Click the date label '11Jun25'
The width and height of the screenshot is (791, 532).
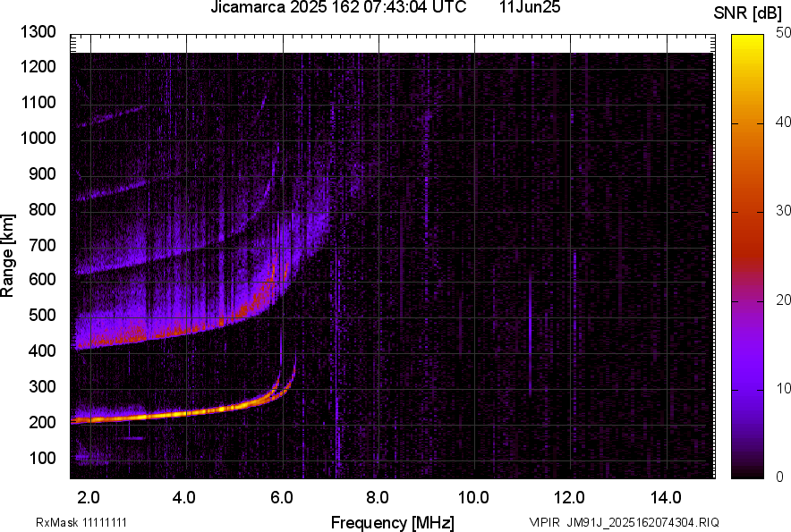click(530, 7)
